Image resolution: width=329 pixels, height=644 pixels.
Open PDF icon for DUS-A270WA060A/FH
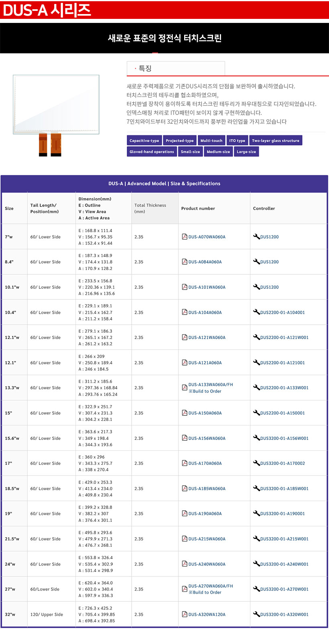185,589
